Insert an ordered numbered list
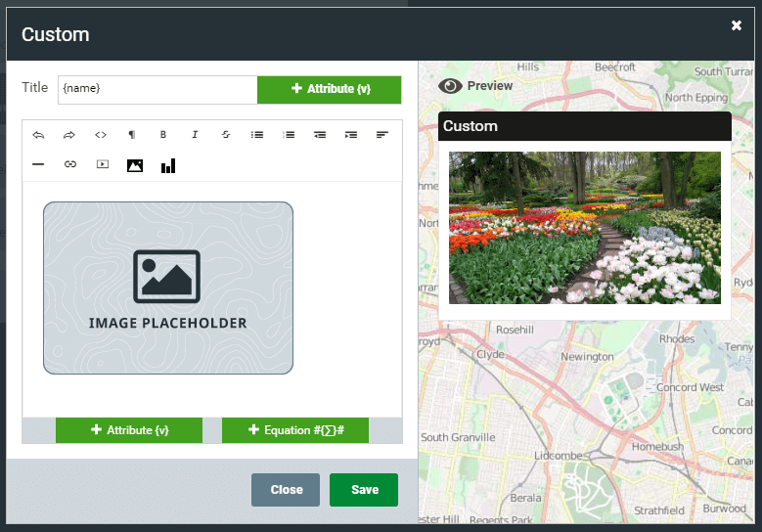Screen dimensions: 762x532 tap(289, 135)
